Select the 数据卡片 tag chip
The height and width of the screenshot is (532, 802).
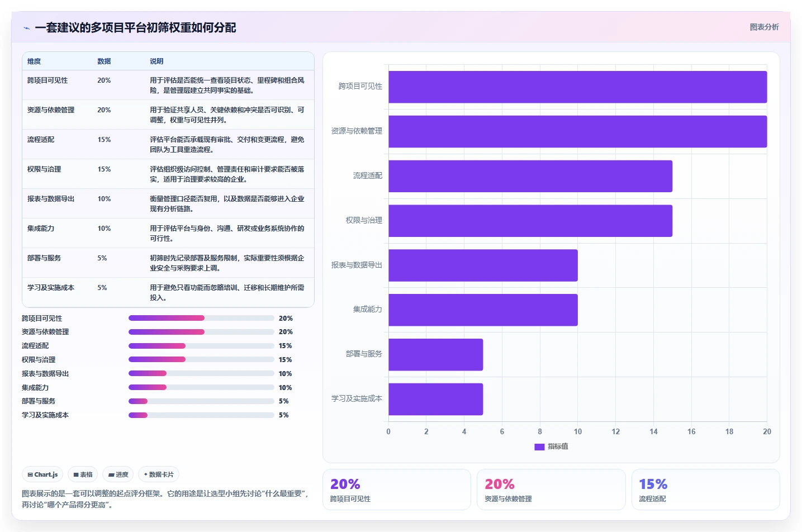(159, 474)
